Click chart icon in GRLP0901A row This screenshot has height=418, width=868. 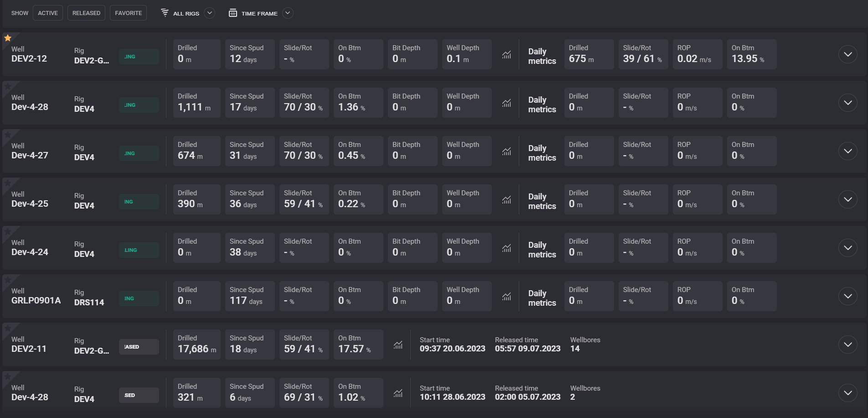506,297
